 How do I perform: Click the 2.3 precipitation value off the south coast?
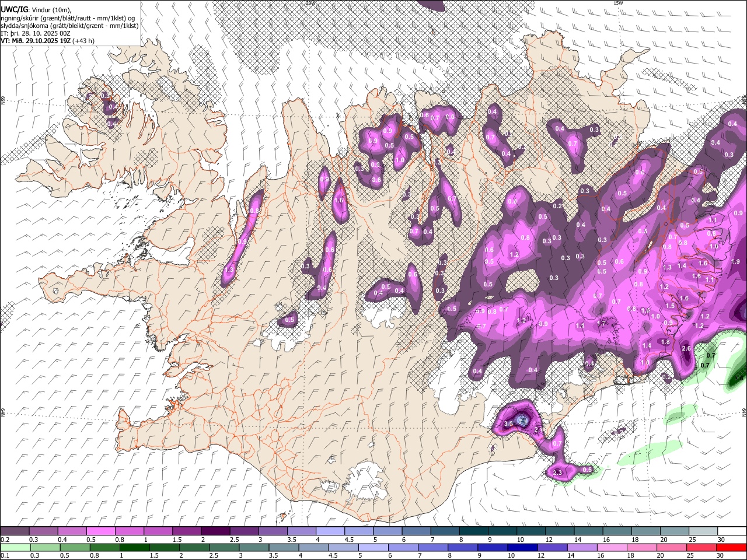pos(557,473)
